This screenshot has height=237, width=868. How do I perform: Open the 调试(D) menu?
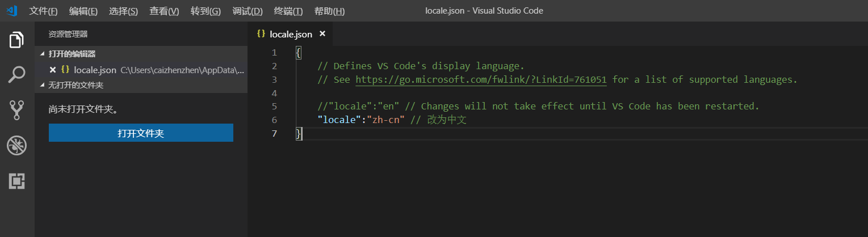point(248,11)
